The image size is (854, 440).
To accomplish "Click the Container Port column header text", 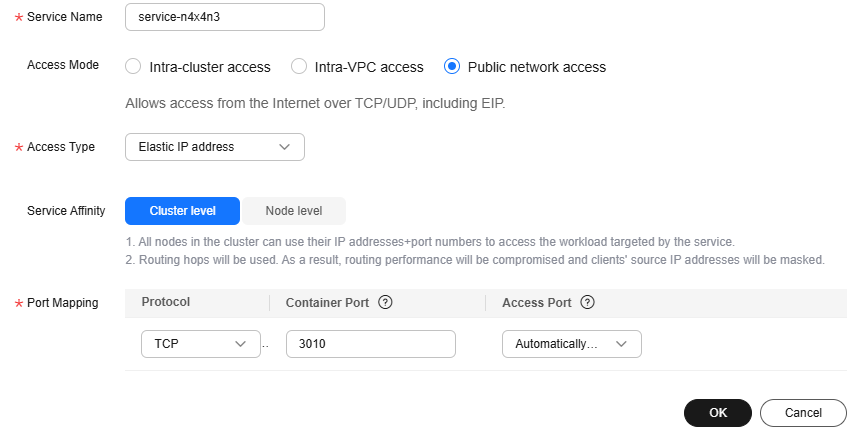I will (327, 303).
